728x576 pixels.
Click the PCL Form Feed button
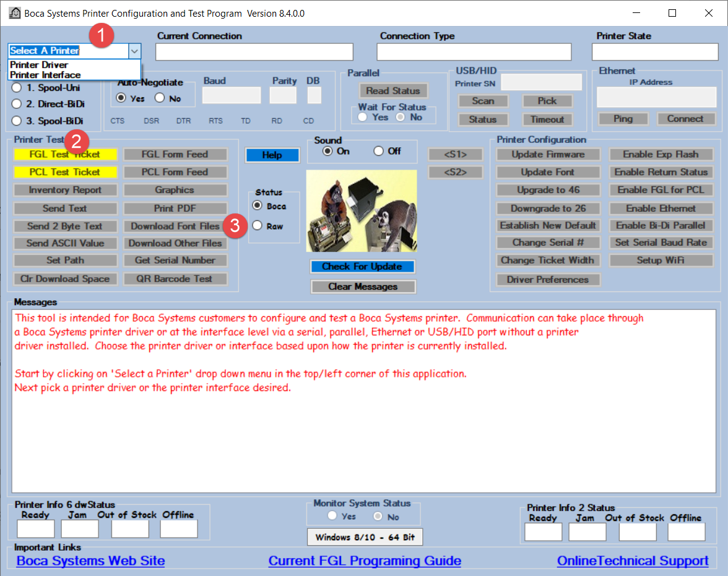(175, 172)
